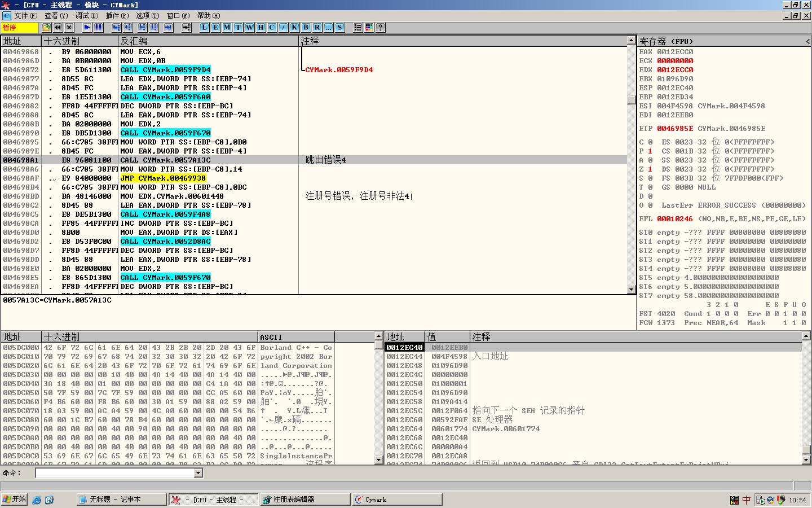The height and width of the screenshot is (508, 812).
Task: Open the 选项 menu
Action: [x=147, y=16]
